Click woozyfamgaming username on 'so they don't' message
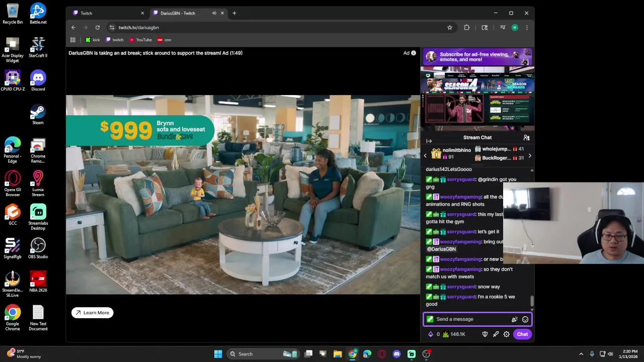This screenshot has width=644, height=362. tap(461, 269)
